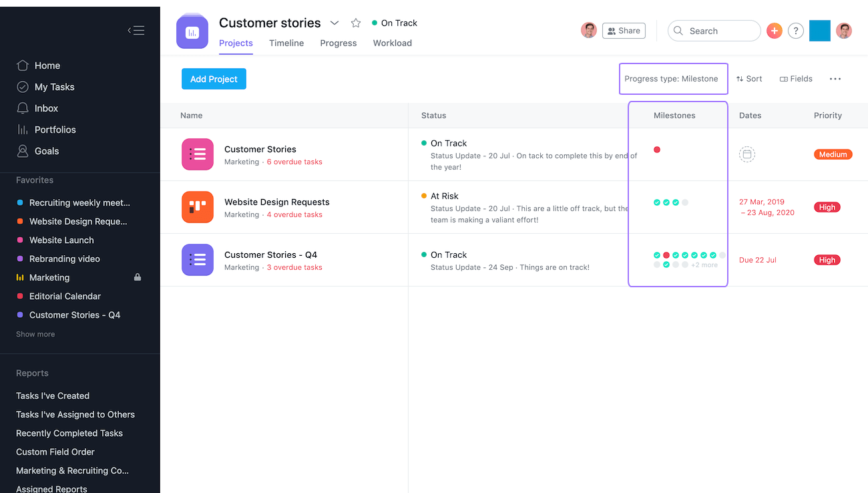
Task: Open the pink Customer Stories project icon
Action: click(x=198, y=154)
